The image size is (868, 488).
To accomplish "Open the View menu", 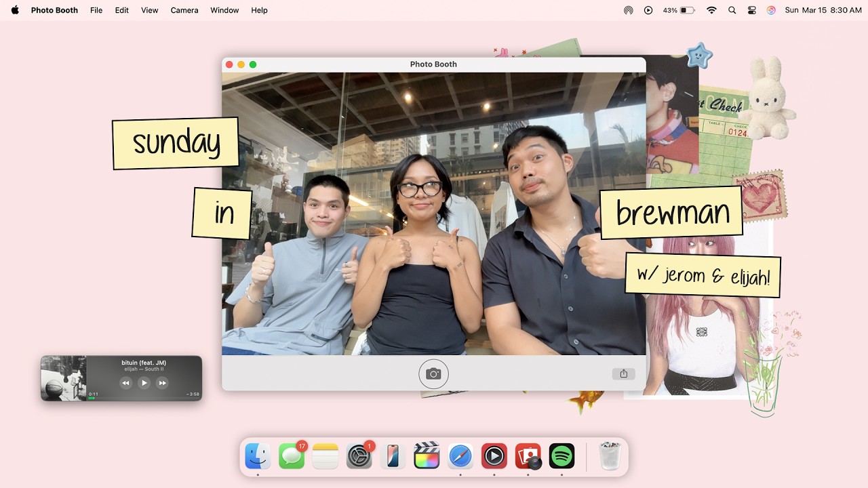I will (150, 10).
